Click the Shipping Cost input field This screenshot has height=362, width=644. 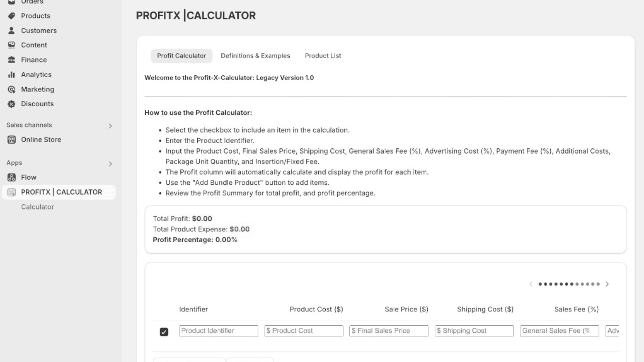tap(474, 331)
